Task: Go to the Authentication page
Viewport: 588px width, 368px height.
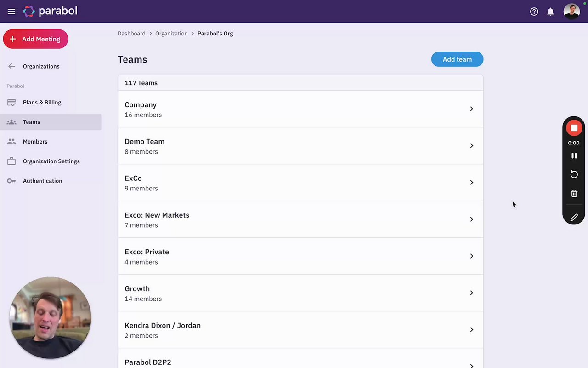Action: pyautogui.click(x=42, y=181)
